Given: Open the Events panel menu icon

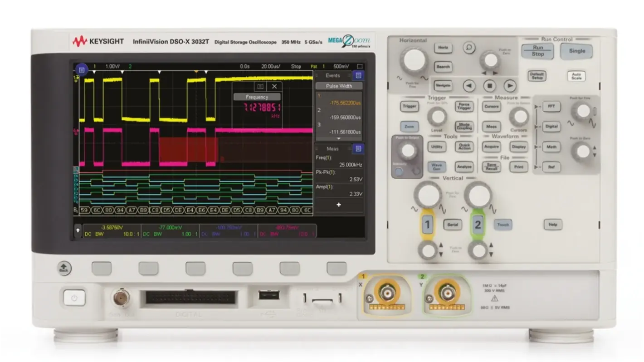Looking at the screenshot, I should (x=358, y=75).
